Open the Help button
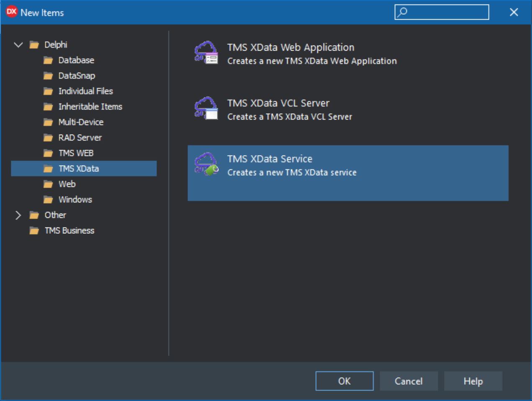This screenshot has width=532, height=401. pos(473,381)
